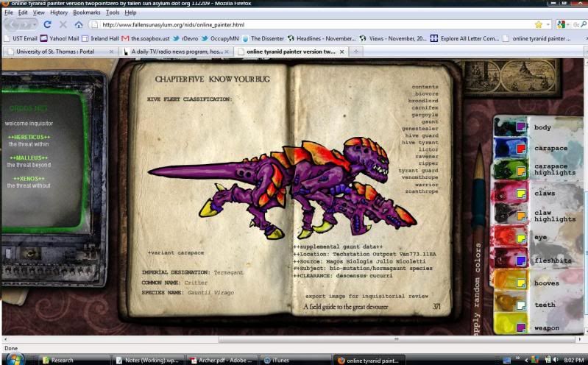Viewport: 588px width, 365px height.
Task: Pick the carapace color swatch
Action: [521, 149]
